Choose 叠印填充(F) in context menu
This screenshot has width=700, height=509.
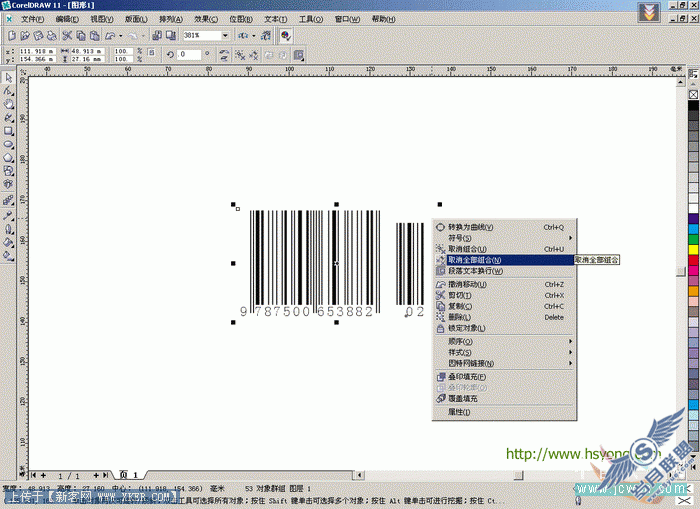click(504, 377)
